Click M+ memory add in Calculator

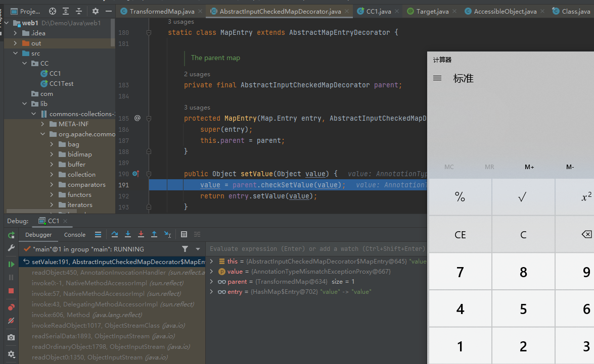529,167
